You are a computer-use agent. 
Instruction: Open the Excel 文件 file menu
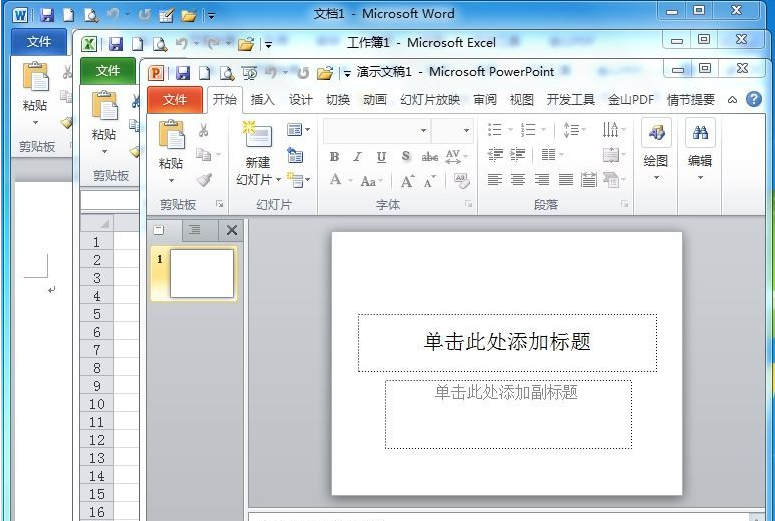click(x=108, y=71)
